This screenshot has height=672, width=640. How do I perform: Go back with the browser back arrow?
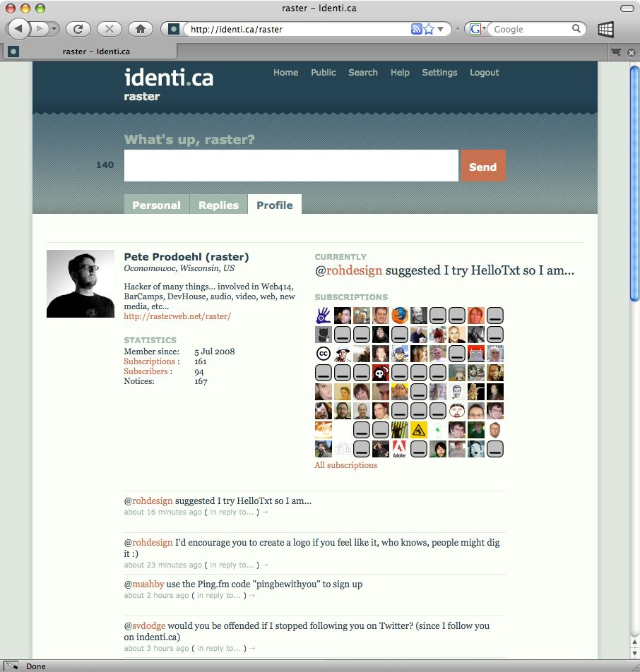18,29
